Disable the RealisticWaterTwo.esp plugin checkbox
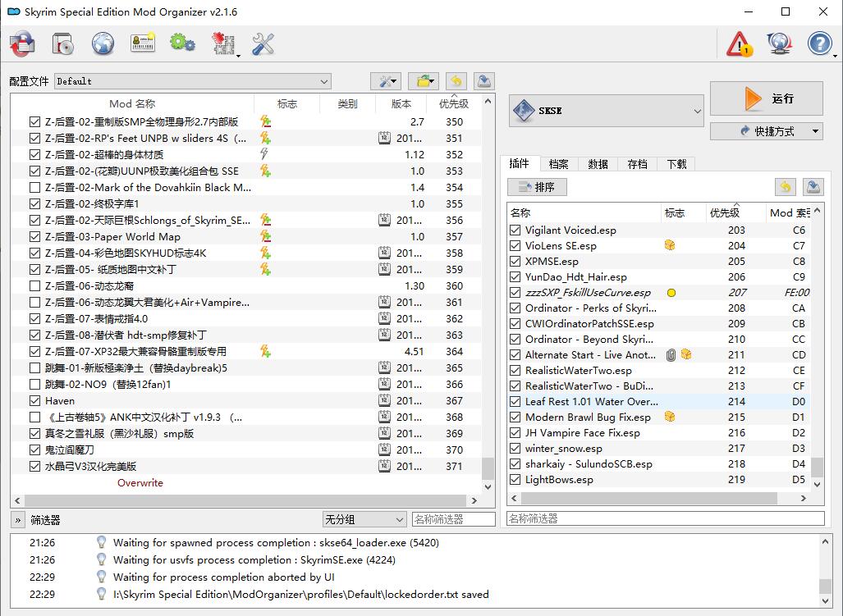843x616 pixels. (x=515, y=370)
